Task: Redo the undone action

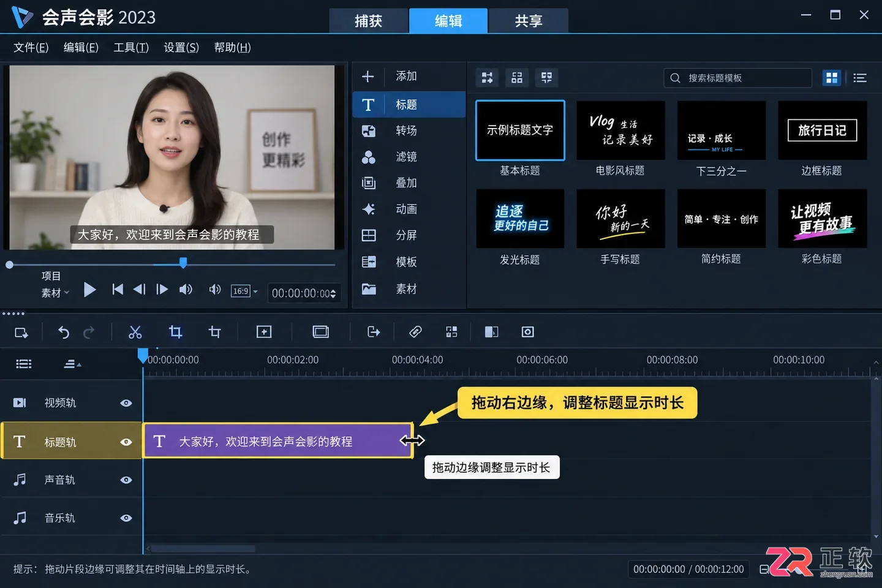Action: (89, 332)
